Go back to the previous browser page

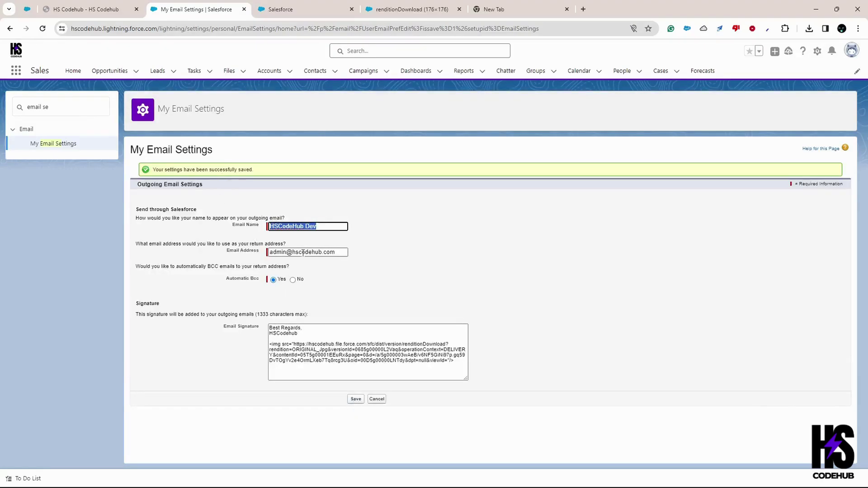click(10, 29)
